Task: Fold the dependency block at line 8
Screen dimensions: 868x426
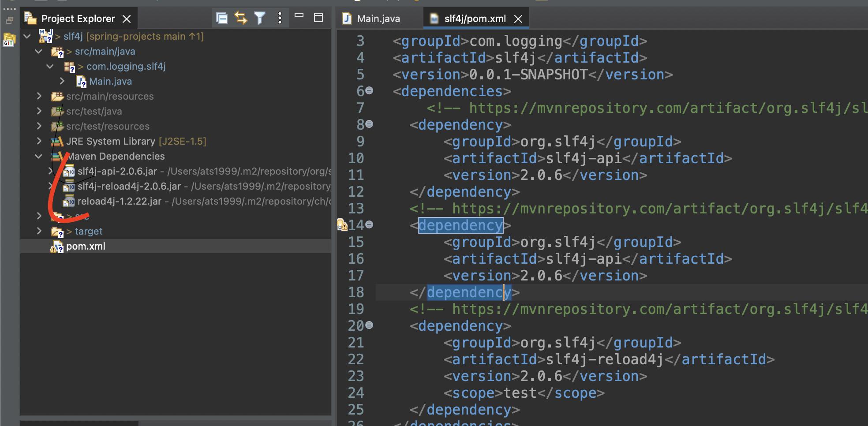Action: coord(370,124)
